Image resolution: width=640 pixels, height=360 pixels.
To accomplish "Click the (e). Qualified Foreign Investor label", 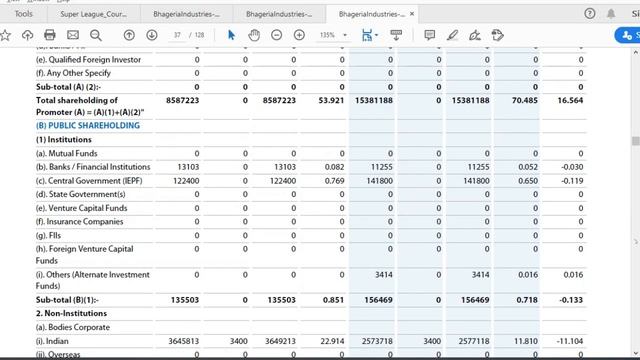I will (x=88, y=60).
